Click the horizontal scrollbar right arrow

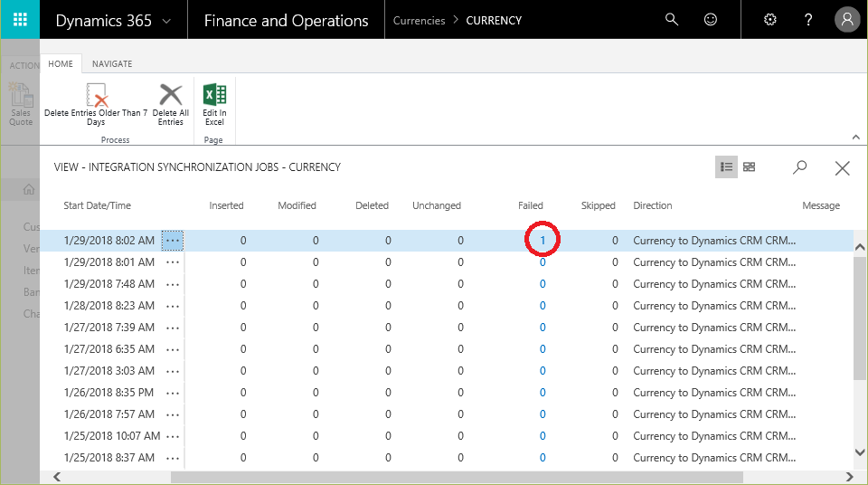point(850,477)
